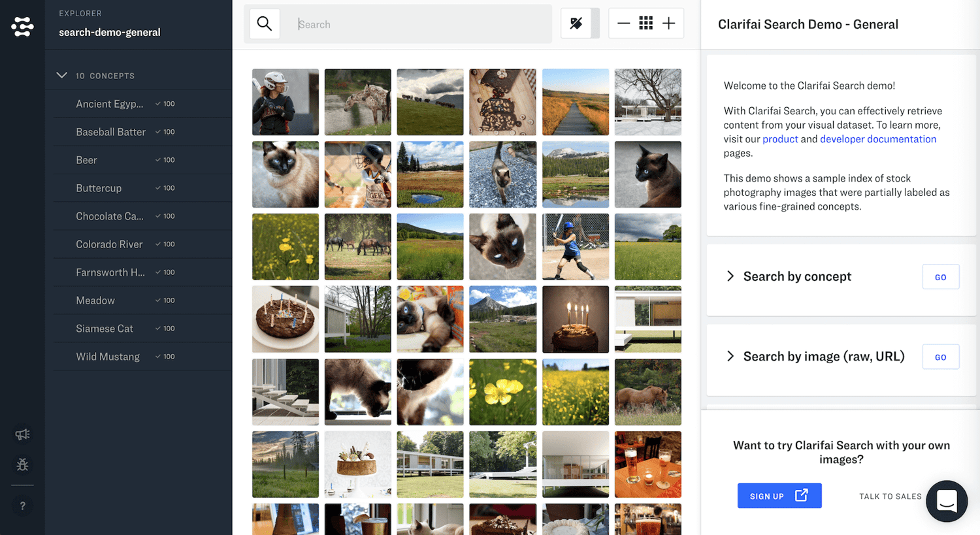Decrease grid size with minus icon
Screen dimensions: 980x535
[623, 24]
